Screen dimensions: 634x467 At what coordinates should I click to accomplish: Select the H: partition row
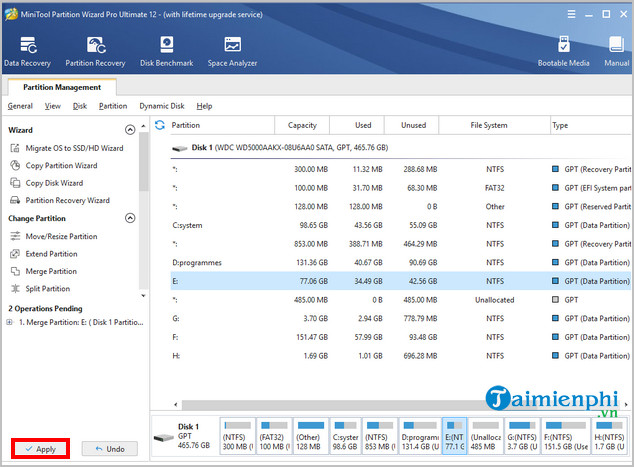pyautogui.click(x=400, y=356)
